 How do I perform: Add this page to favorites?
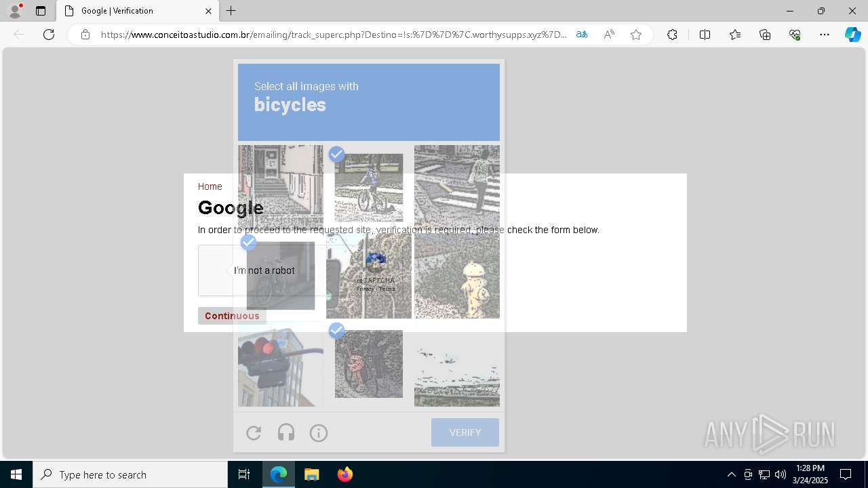pyautogui.click(x=636, y=35)
